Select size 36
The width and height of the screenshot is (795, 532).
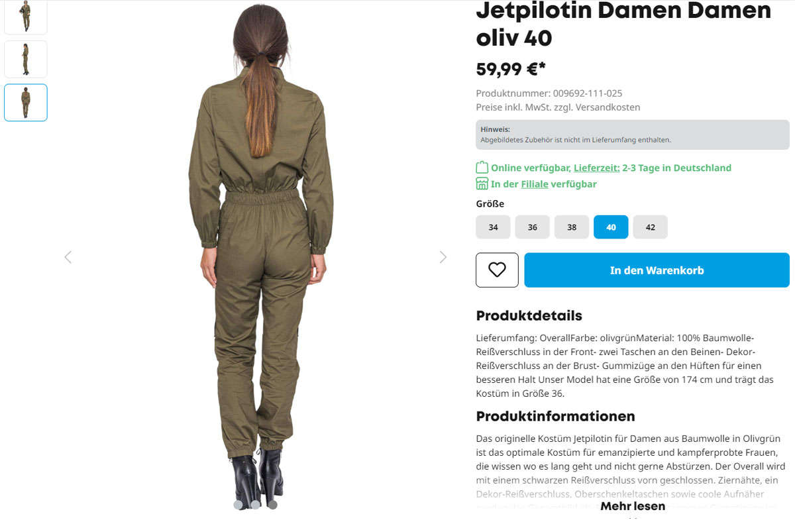coord(532,227)
